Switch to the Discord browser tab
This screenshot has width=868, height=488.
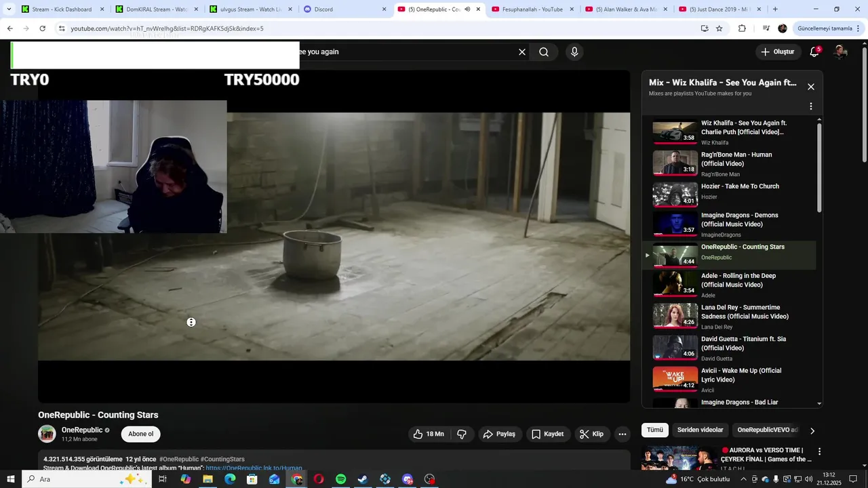pos(344,9)
